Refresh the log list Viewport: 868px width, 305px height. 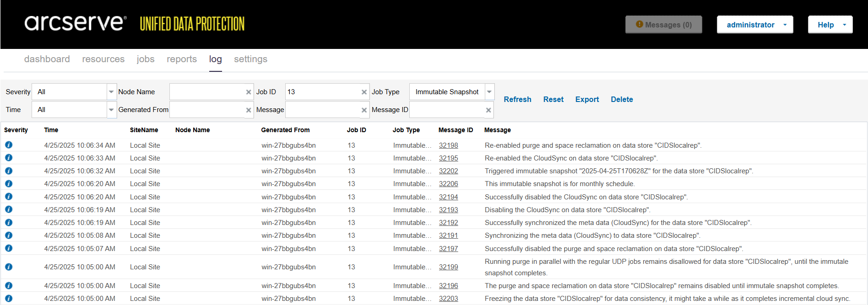pos(517,99)
